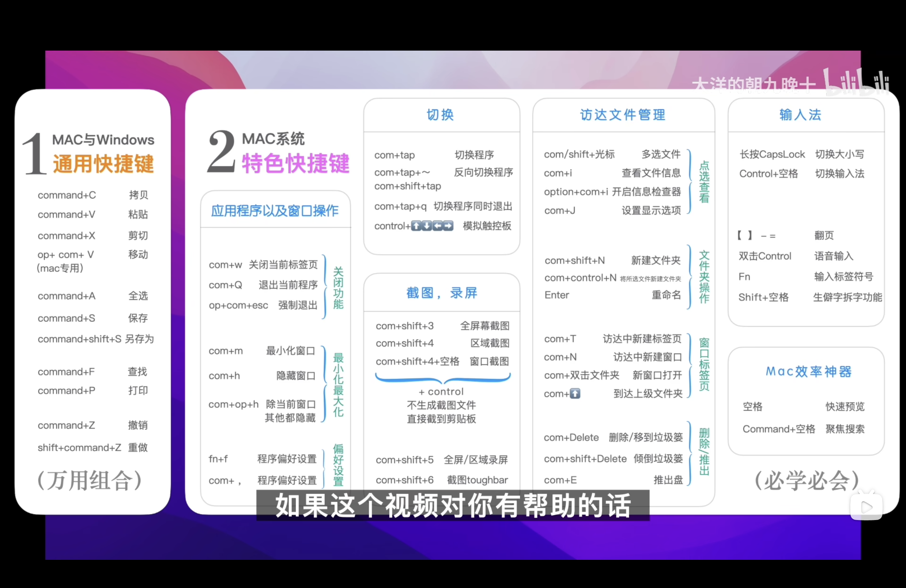
Task: Click the subtitle "如果这个视频对你有帮助的话"
Action: tap(453, 505)
